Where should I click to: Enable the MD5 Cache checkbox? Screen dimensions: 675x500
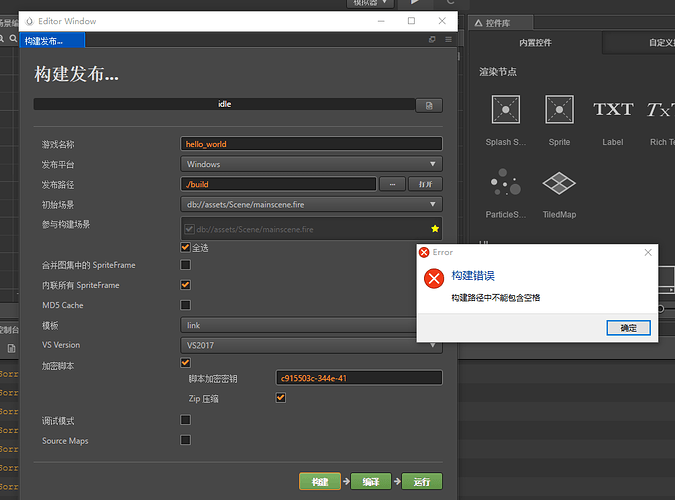coord(186,305)
